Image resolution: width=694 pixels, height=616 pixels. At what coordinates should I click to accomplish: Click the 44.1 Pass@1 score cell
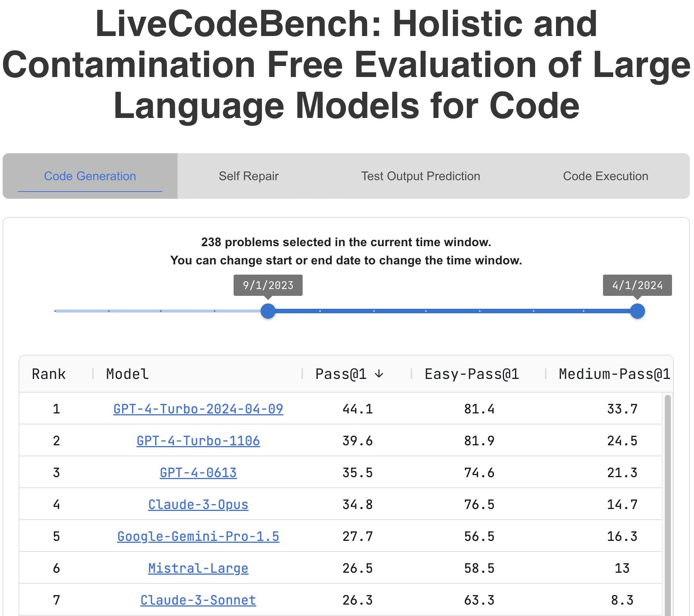(x=358, y=409)
